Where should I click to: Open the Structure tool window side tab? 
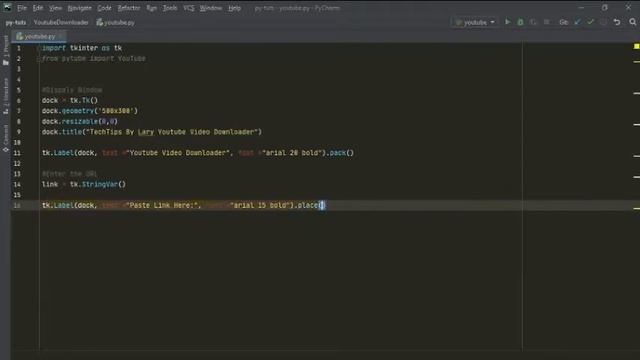point(5,96)
